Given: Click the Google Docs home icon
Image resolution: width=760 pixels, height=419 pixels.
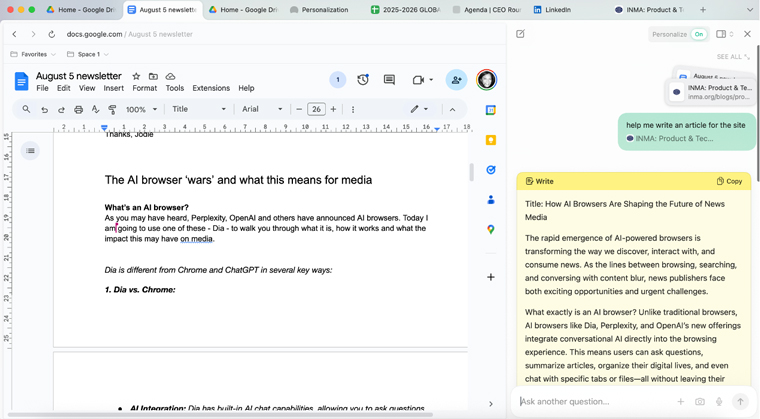Looking at the screenshot, I should pyautogui.click(x=21, y=81).
